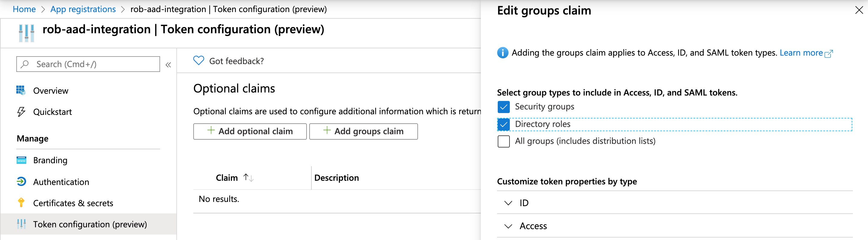Open the Learn more link
Viewport: 868px width, 240px height.
click(801, 53)
